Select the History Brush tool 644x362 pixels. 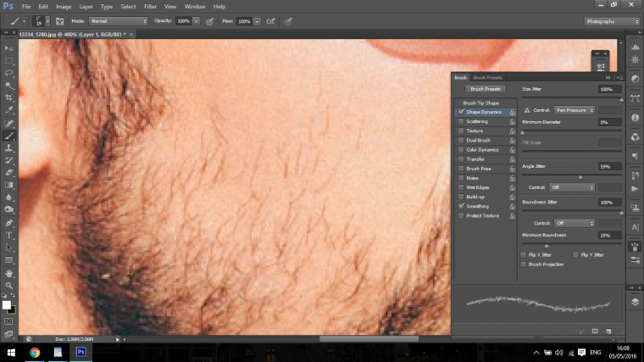tap(8, 160)
